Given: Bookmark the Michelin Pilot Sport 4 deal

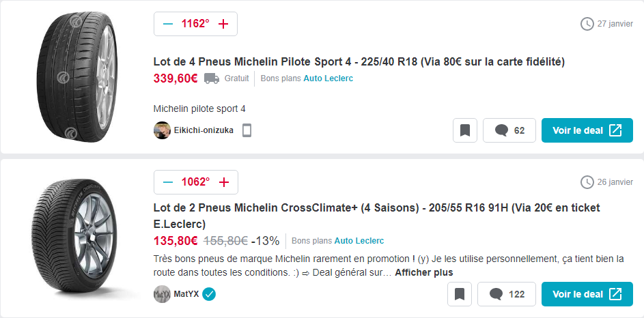Looking at the screenshot, I should 465,130.
